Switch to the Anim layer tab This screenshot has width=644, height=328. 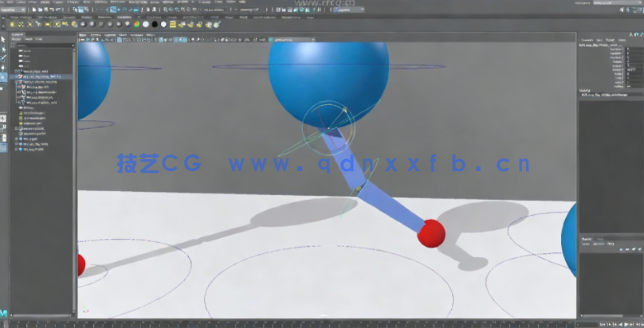600,239
